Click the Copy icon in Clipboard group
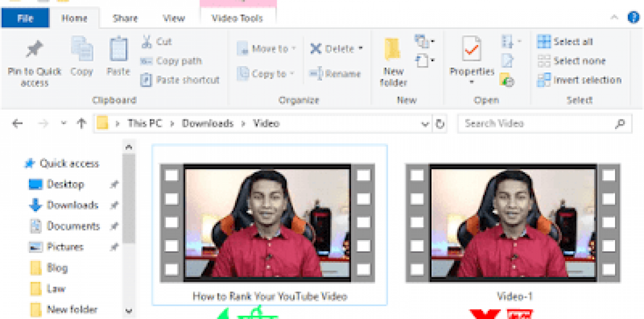The width and height of the screenshot is (644, 319). [x=82, y=50]
